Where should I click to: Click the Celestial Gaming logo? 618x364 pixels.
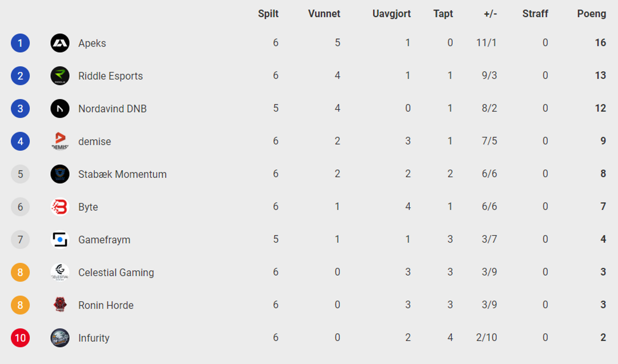[x=60, y=272]
